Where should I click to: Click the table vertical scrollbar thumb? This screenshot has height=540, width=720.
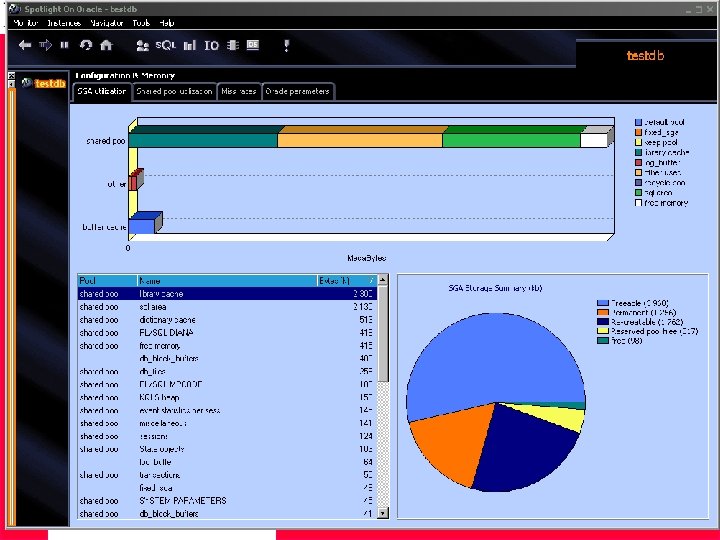(x=383, y=333)
